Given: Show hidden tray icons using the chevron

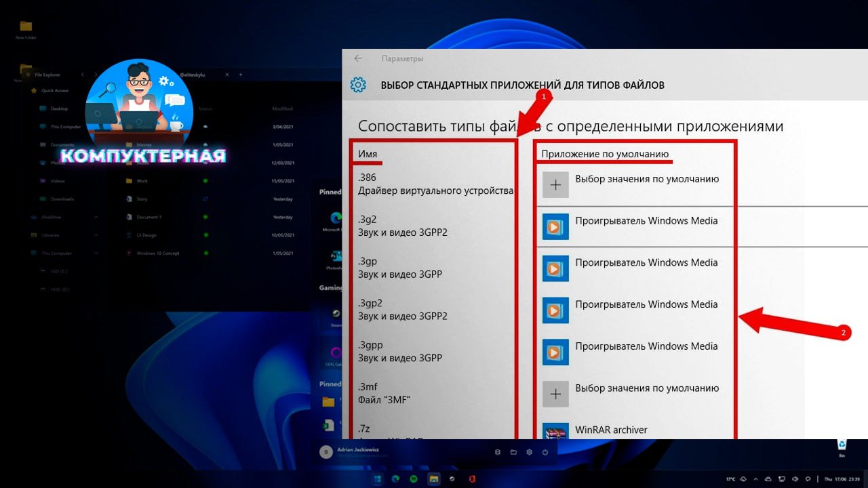Looking at the screenshot, I should 755,479.
